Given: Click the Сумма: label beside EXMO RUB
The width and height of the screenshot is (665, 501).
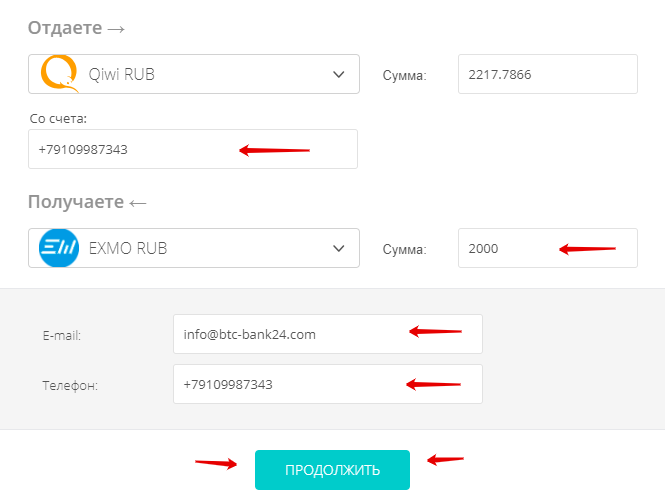Looking at the screenshot, I should pyautogui.click(x=405, y=249).
